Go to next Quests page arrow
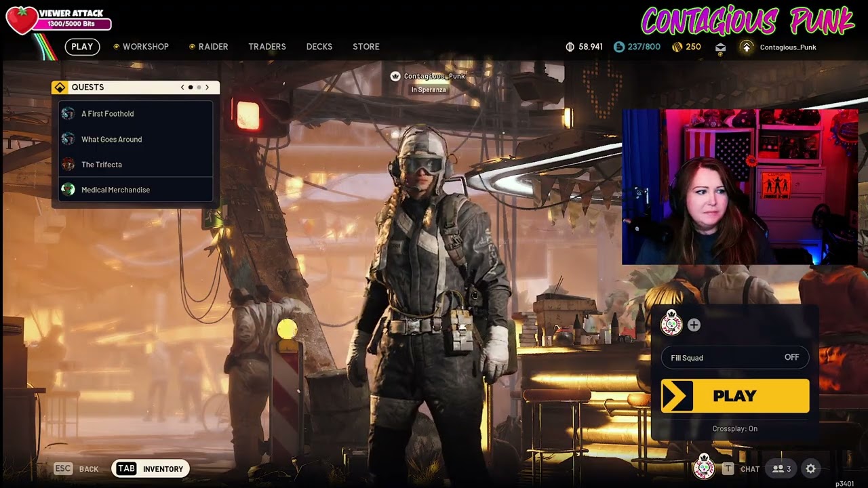This screenshot has width=868, height=488. point(207,87)
